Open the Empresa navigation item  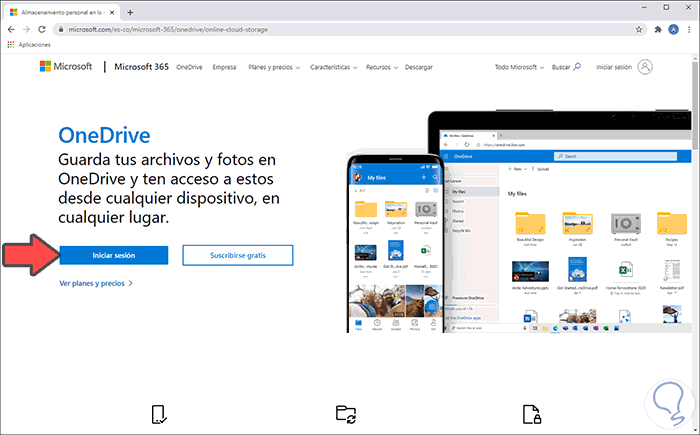[225, 67]
